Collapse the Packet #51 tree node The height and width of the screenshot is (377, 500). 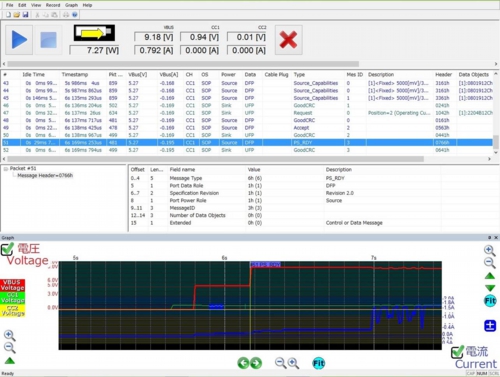pyautogui.click(x=6, y=169)
